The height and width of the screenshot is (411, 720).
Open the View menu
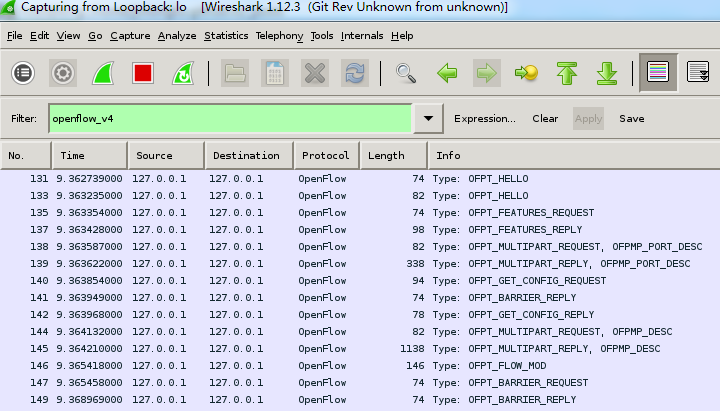[x=68, y=36]
